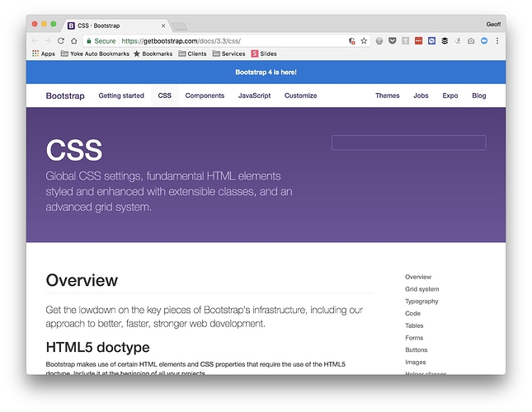Open the Components nav item
The height and width of the screenshot is (412, 532).
click(x=205, y=96)
